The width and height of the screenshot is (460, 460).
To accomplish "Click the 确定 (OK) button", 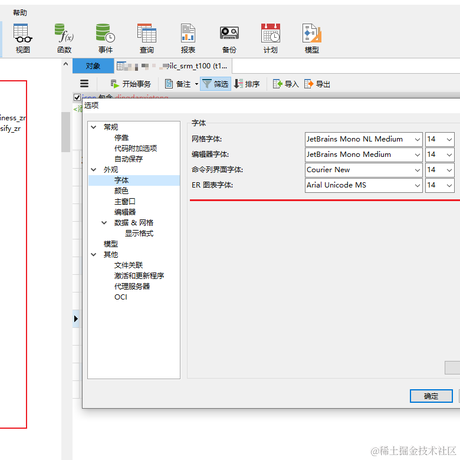I will (431, 396).
